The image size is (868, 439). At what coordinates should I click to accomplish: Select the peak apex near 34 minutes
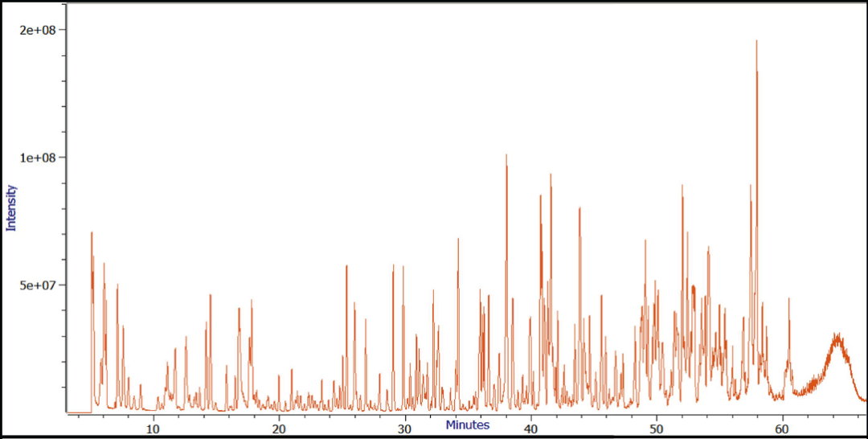click(458, 239)
